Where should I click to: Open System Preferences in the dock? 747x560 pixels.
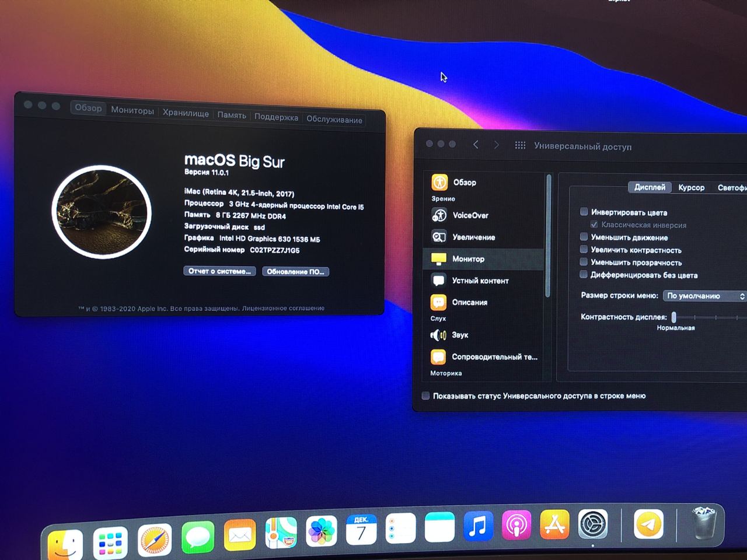(x=593, y=523)
